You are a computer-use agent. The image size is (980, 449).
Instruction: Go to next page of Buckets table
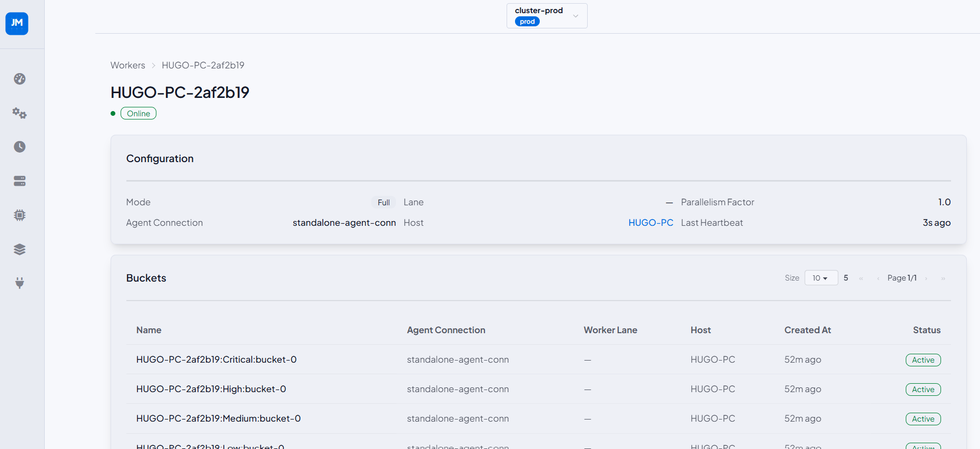click(926, 278)
